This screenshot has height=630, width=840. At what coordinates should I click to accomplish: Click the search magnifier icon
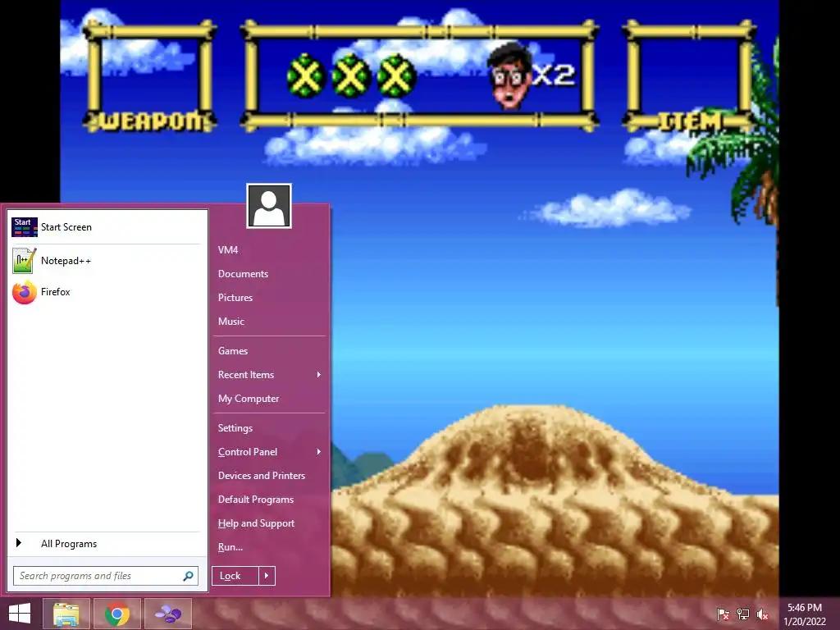[188, 576]
